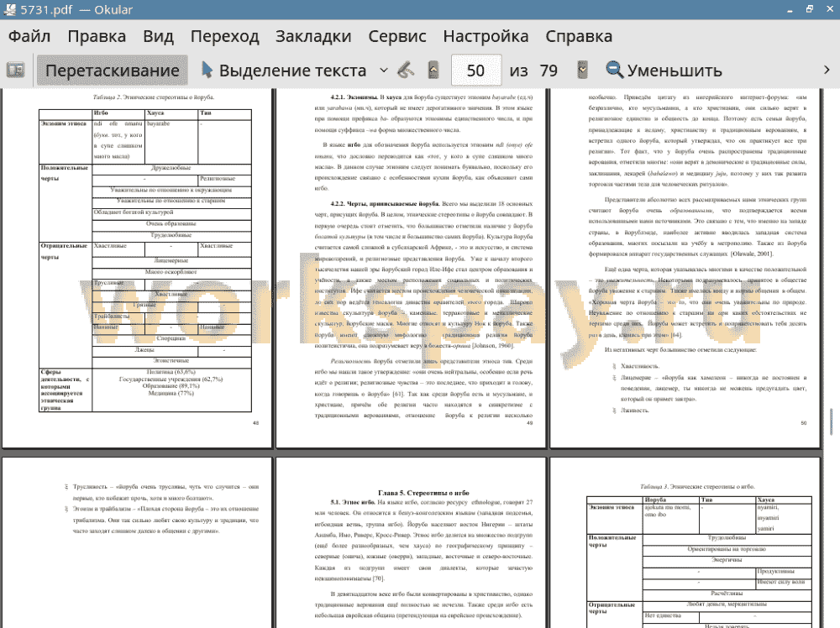
Task: Expand the toolbar overflow chevron
Action: pyautogui.click(x=827, y=71)
